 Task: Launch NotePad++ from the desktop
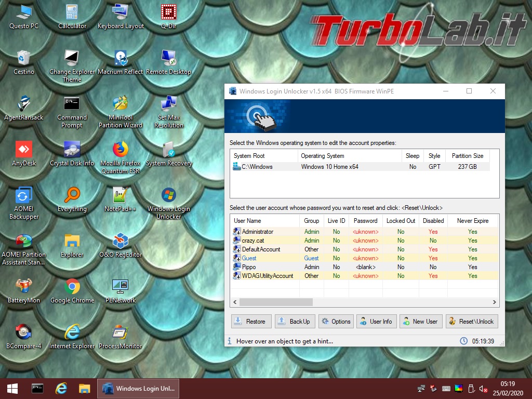coord(121,200)
